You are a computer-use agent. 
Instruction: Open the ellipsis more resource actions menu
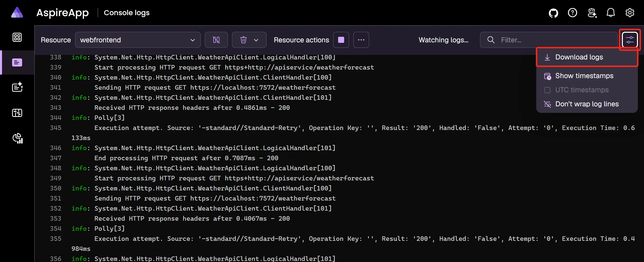click(361, 40)
